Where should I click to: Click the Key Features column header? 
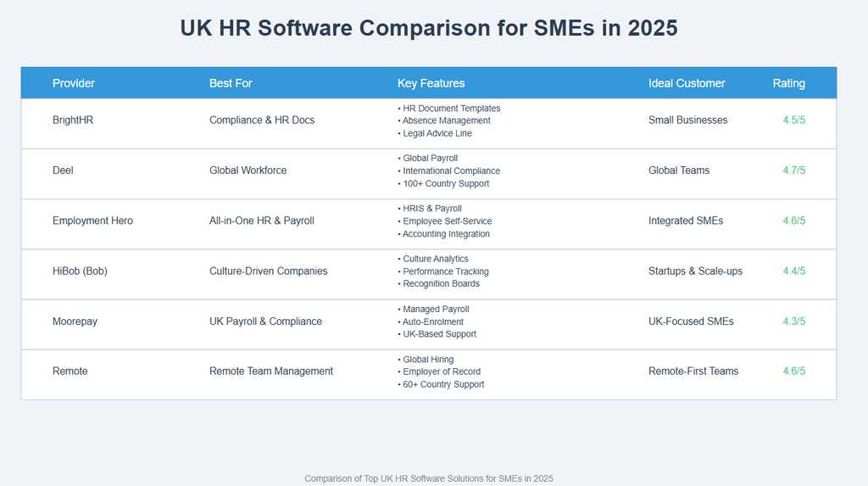point(431,83)
